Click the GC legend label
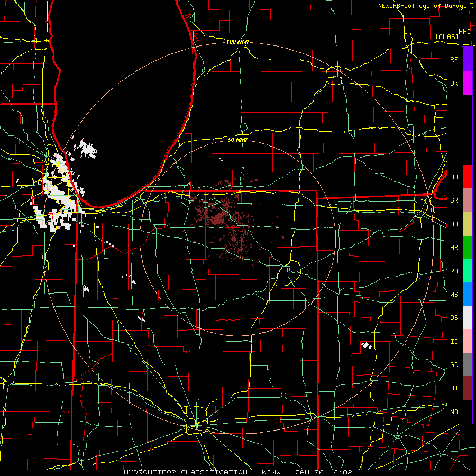 click(454, 365)
